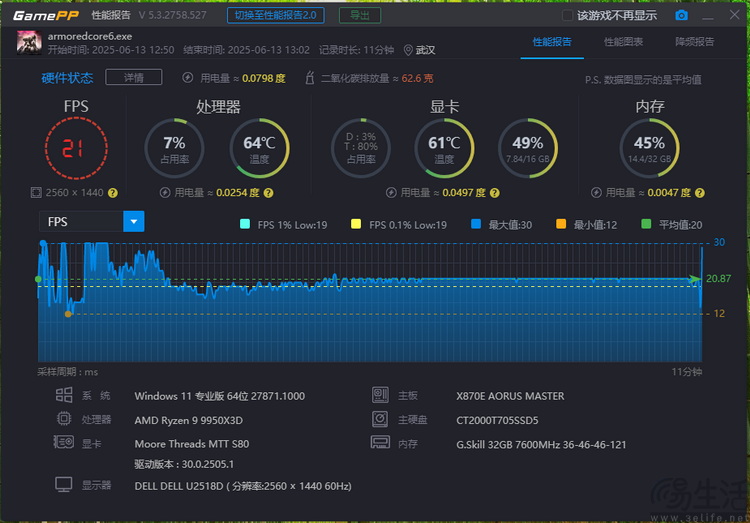Click the GamePP logo
Viewport: 750px width, 523px height.
click(46, 16)
